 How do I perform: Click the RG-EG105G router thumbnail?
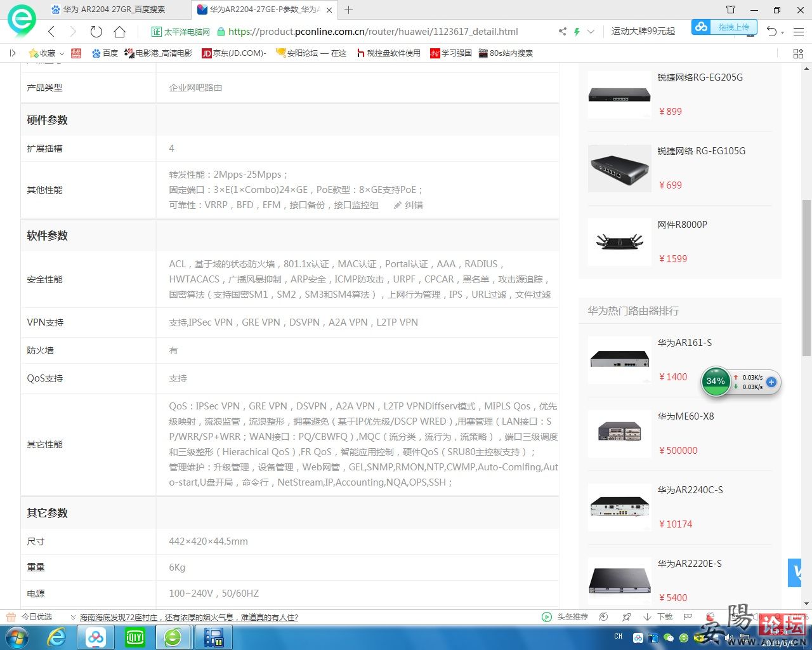(620, 168)
